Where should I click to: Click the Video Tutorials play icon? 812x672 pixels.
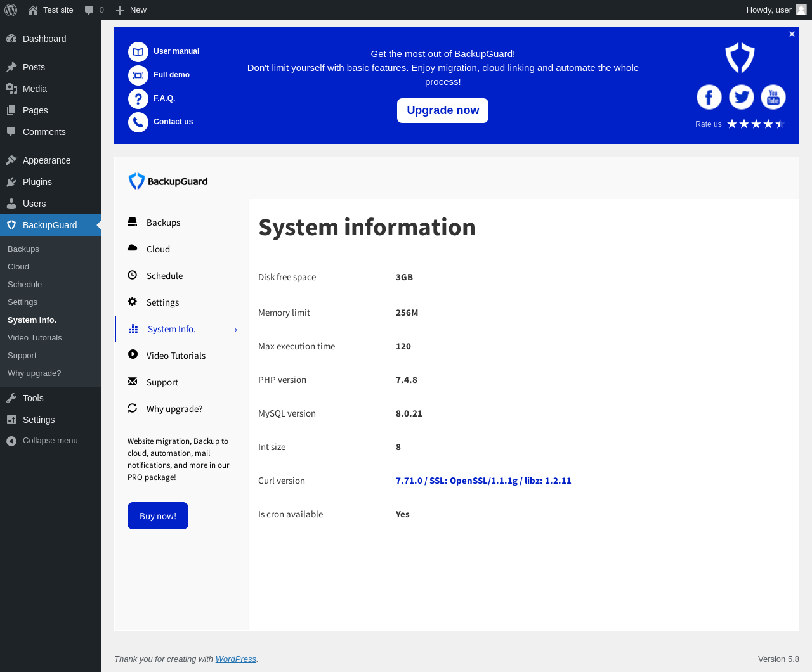[133, 354]
